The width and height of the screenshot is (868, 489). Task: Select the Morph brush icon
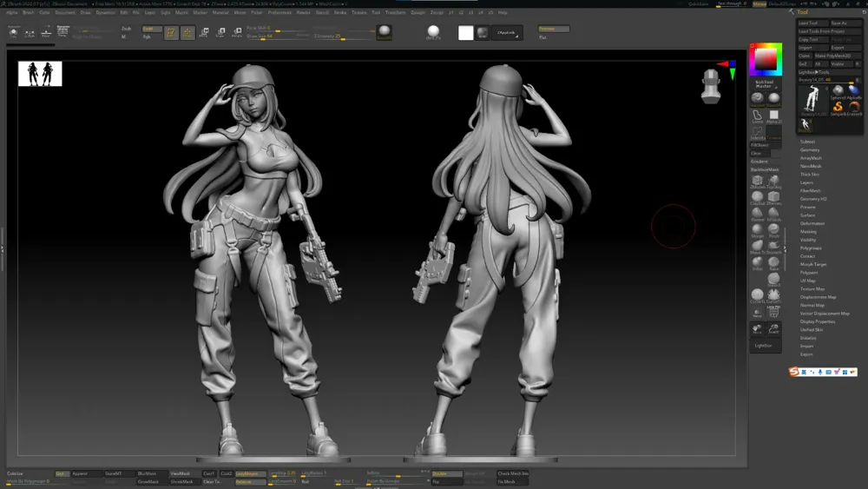click(x=757, y=230)
